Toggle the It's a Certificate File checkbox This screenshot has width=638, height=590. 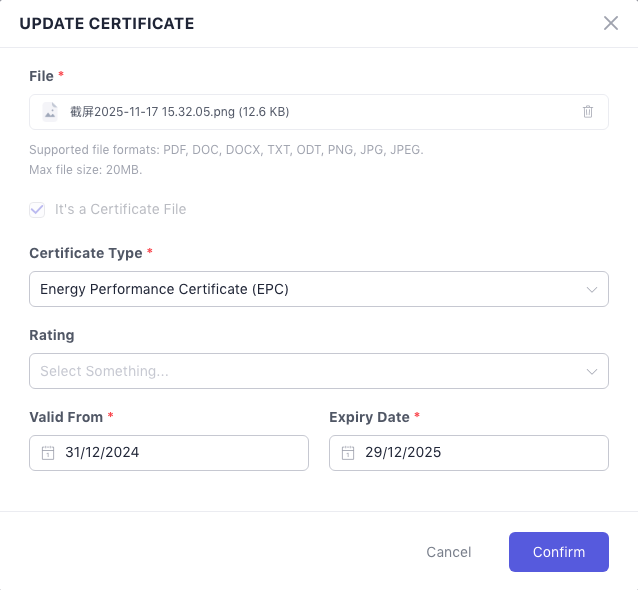(x=38, y=210)
